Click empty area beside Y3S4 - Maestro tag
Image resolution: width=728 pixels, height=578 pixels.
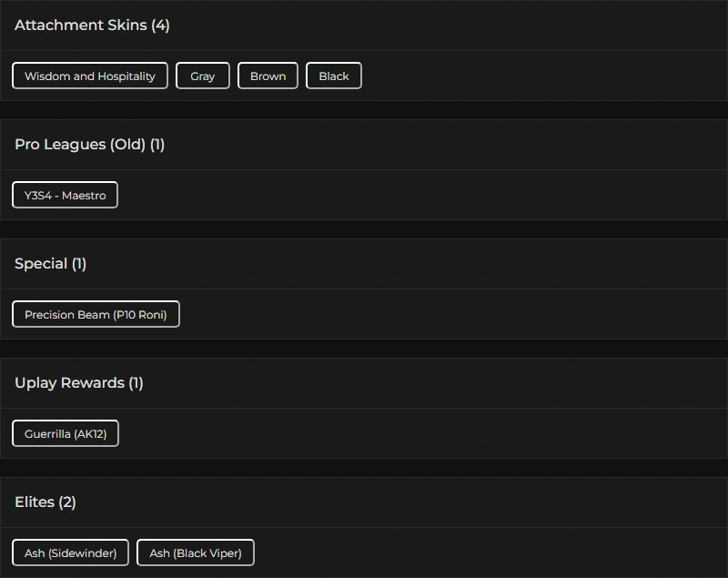click(x=422, y=195)
